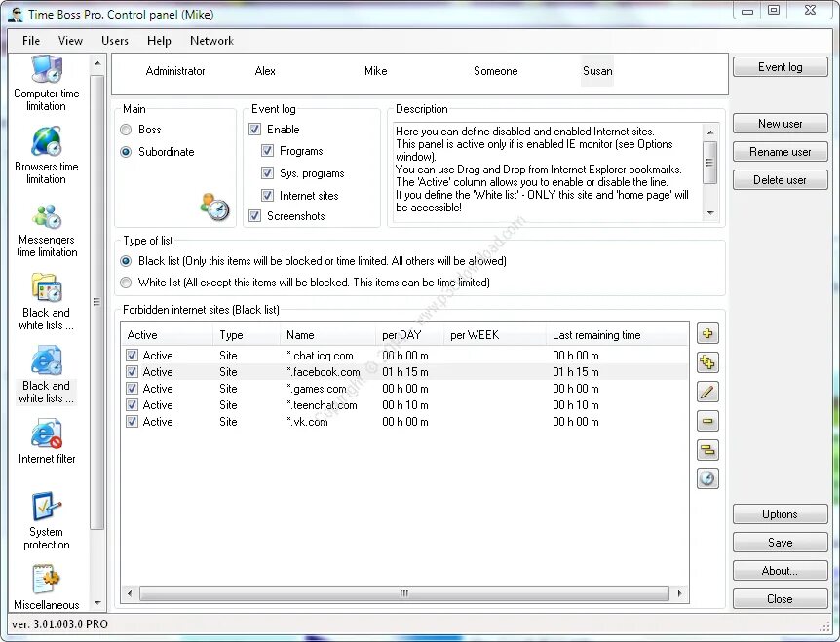This screenshot has width=840, height=642.
Task: Click the Close button
Action: [x=780, y=598]
